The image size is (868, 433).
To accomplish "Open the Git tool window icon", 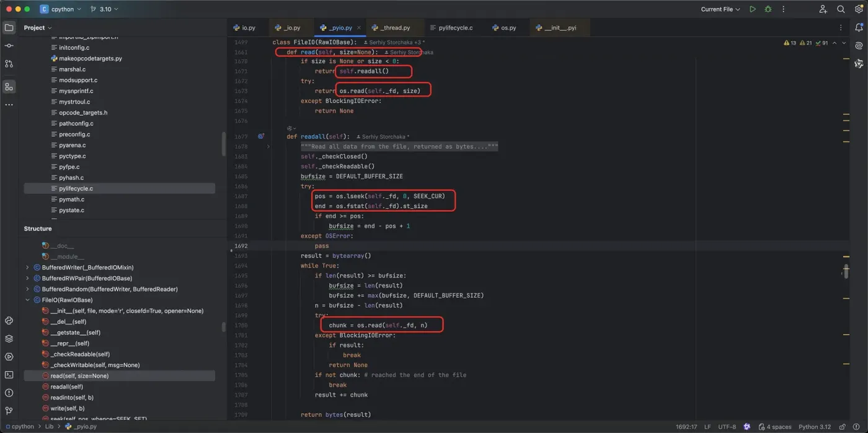I will pos(9,411).
